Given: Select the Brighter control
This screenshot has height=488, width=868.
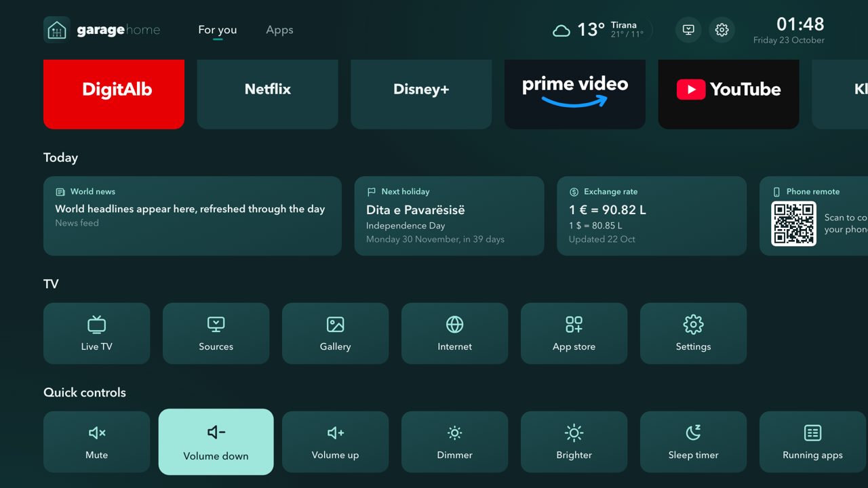Looking at the screenshot, I should coord(574,442).
